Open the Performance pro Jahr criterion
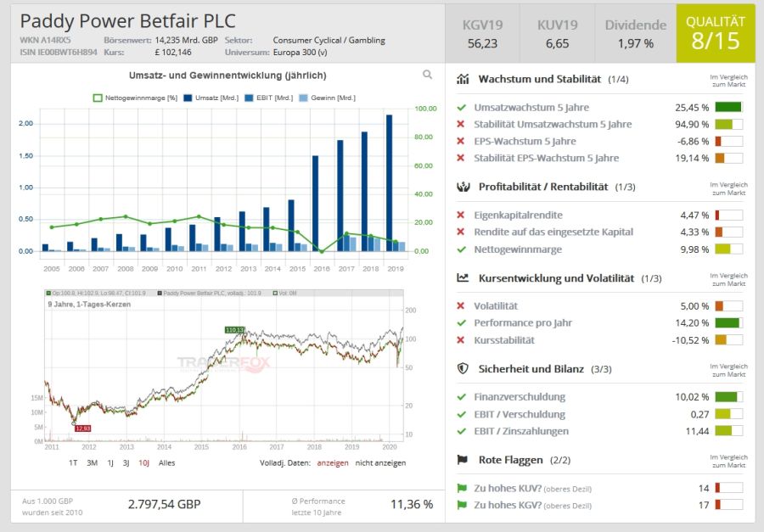This screenshot has width=764, height=532. [x=523, y=323]
